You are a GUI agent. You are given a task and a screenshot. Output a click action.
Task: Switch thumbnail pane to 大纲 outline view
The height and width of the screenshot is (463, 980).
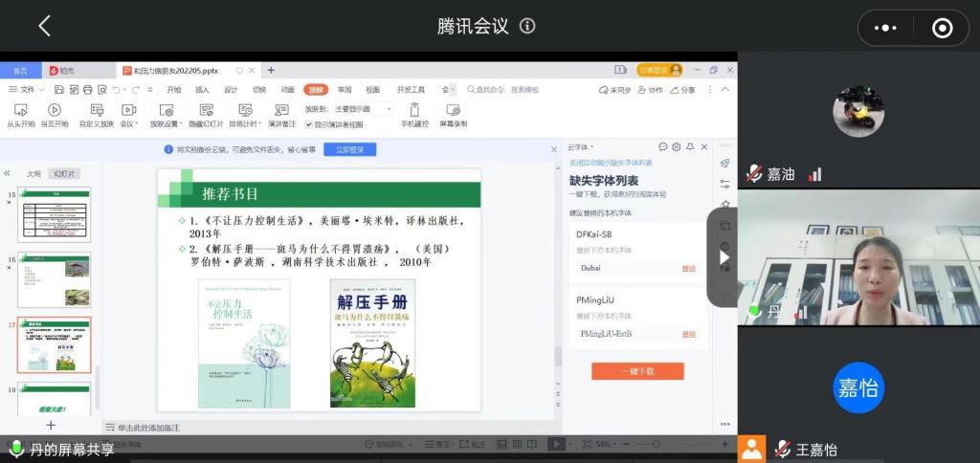[34, 174]
